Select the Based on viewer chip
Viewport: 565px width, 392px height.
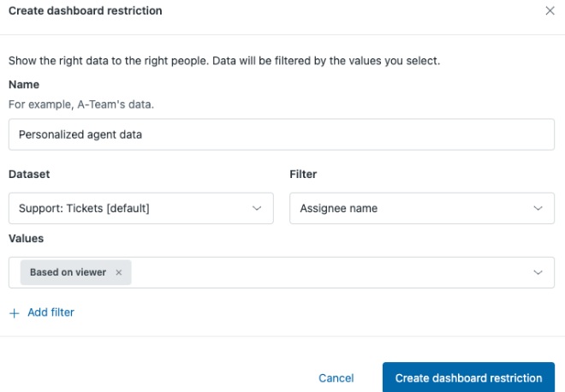(x=68, y=273)
